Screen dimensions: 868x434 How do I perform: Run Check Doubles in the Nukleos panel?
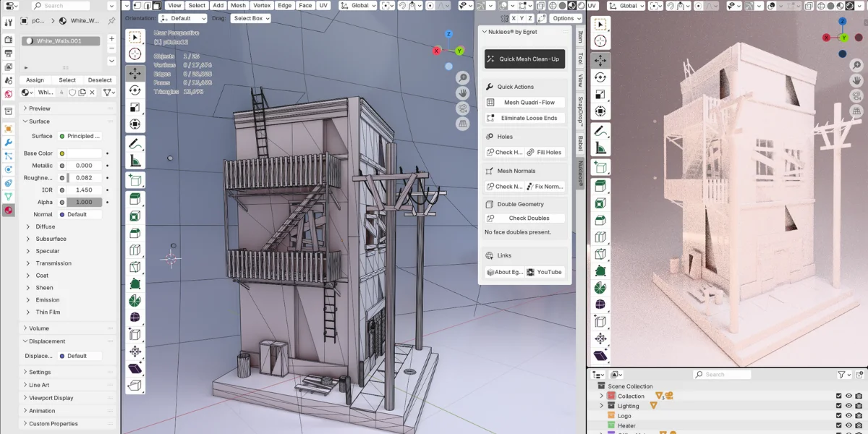point(524,218)
